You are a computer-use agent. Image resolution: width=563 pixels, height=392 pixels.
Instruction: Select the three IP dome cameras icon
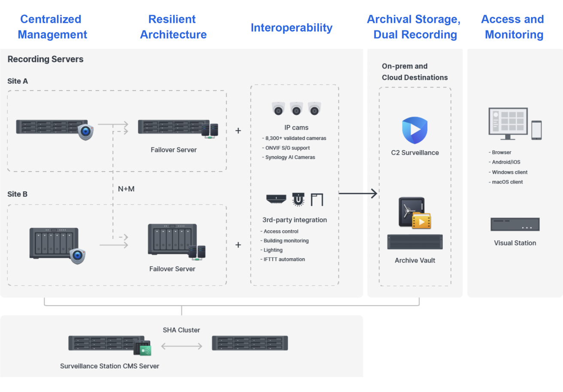click(x=297, y=109)
